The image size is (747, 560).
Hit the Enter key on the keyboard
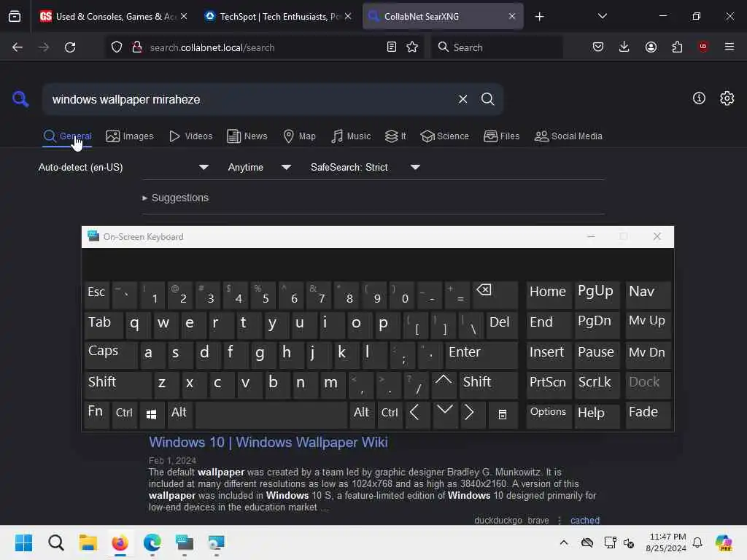click(481, 354)
